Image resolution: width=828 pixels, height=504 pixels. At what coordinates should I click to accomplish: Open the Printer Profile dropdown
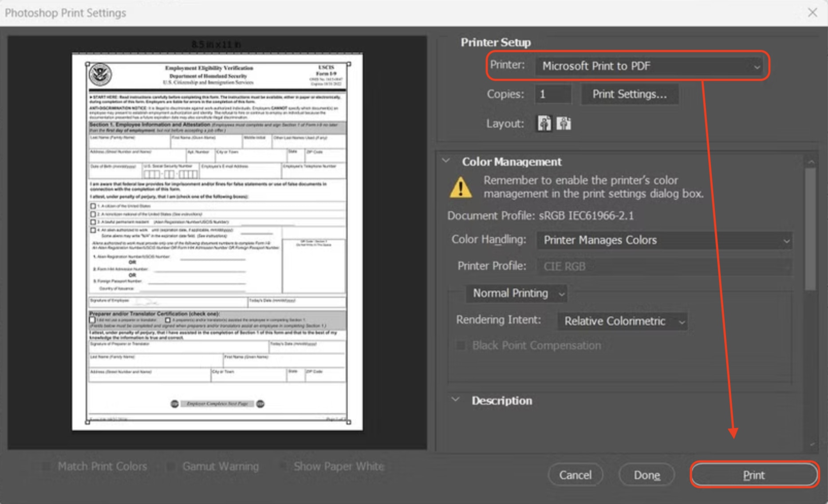coord(664,266)
